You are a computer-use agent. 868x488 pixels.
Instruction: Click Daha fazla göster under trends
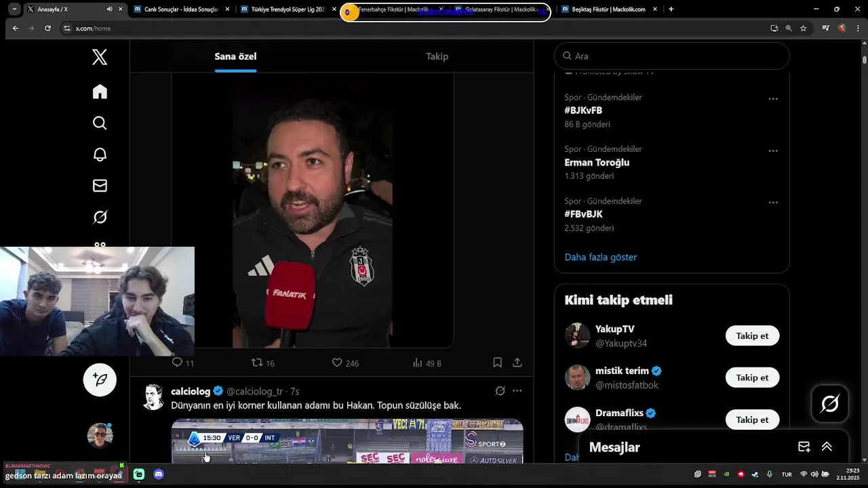[601, 257]
